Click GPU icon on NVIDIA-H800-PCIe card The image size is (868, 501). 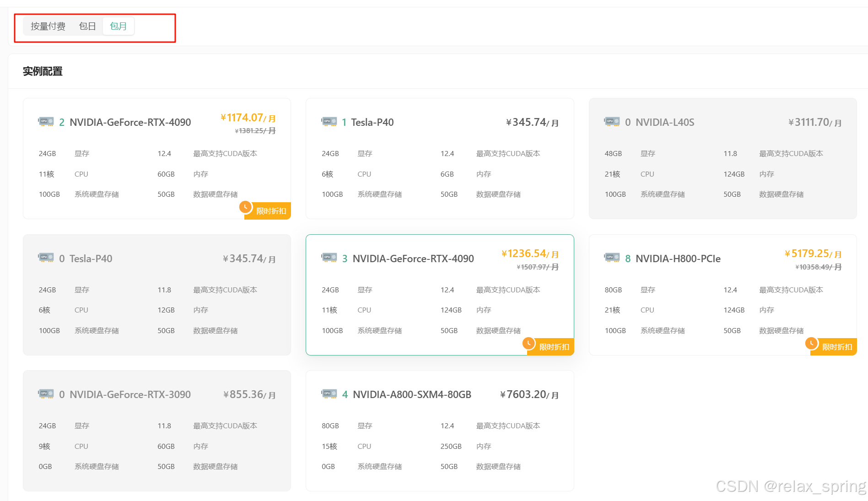click(x=612, y=258)
